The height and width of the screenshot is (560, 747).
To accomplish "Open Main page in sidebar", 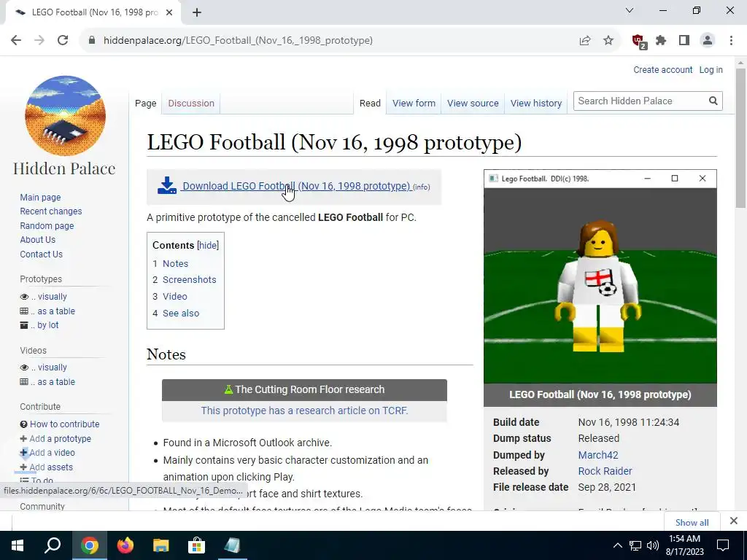I will (41, 197).
